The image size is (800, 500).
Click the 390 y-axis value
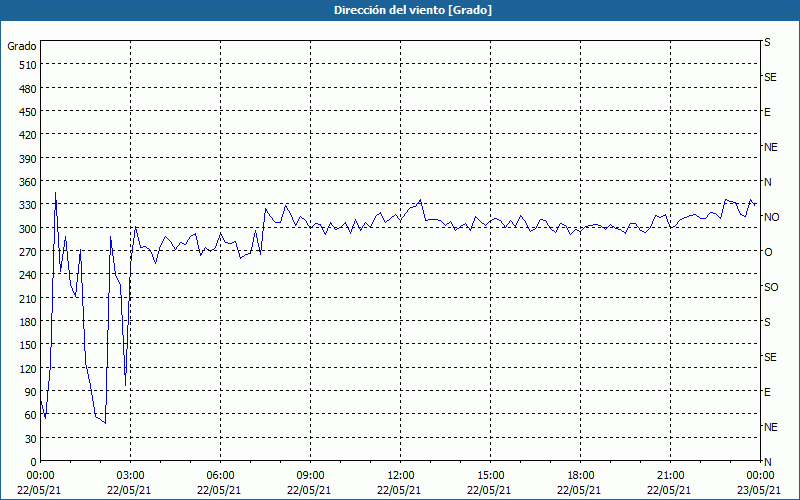(28, 159)
